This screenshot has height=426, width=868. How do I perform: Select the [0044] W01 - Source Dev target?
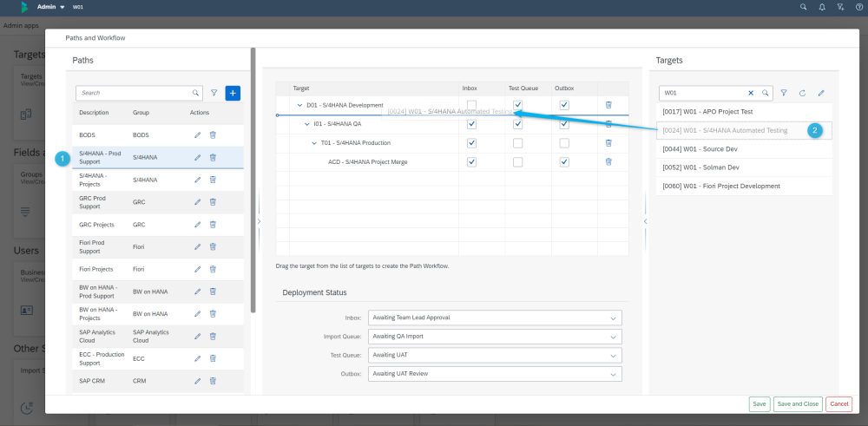point(744,149)
